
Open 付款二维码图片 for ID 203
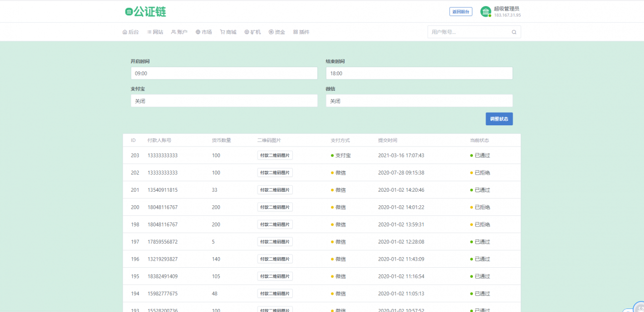[275, 155]
